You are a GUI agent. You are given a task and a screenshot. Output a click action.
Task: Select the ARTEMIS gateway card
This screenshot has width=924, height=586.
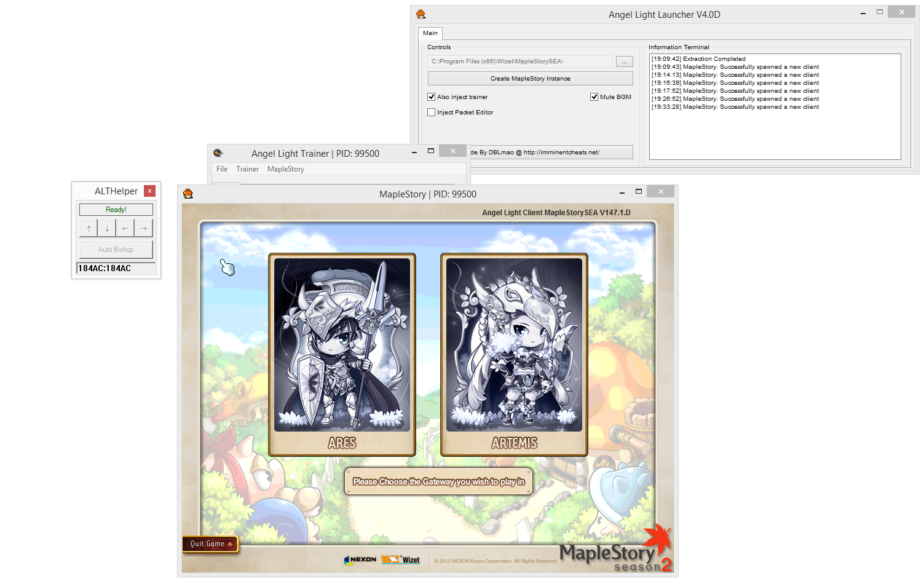point(514,355)
